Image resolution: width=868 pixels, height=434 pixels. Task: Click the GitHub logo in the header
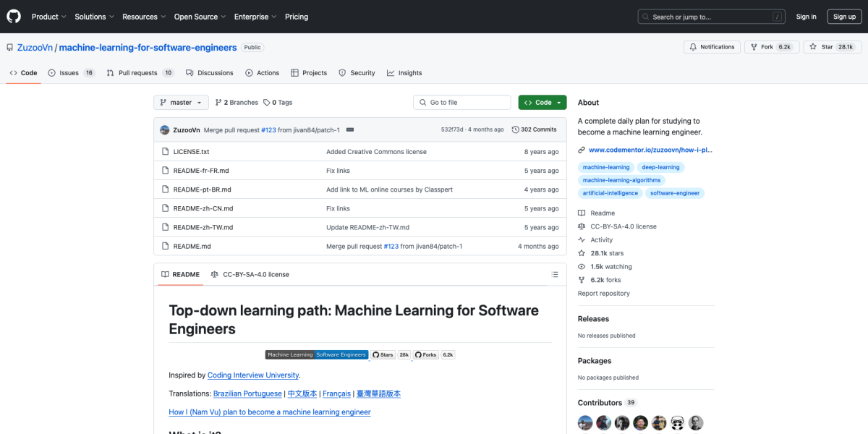click(x=13, y=16)
